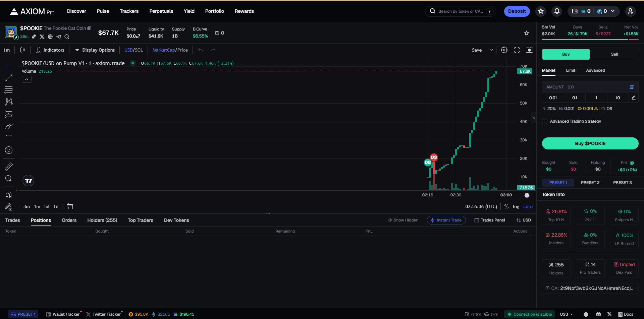
Task: Select the brush drawing tool
Action: point(9,126)
